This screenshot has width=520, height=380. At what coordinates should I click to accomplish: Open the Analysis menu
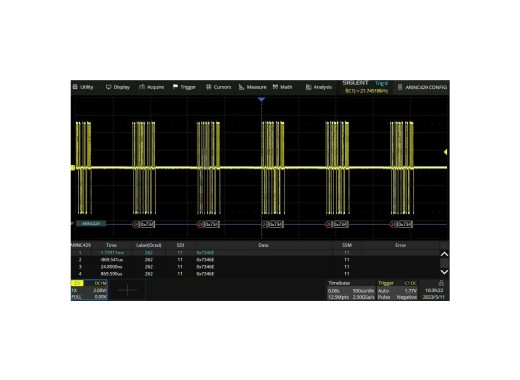pos(319,87)
